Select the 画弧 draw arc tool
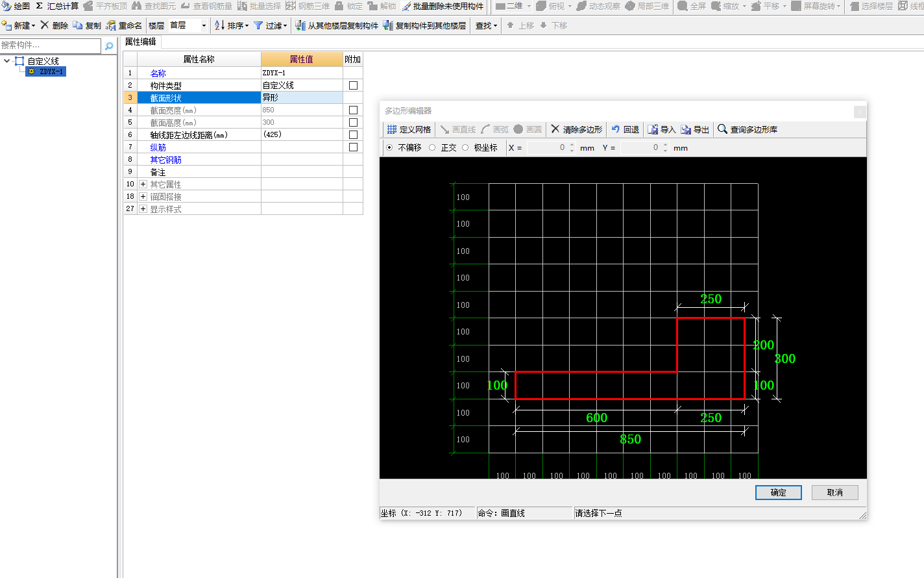Screen dimensions: 924x578 tap(495, 129)
